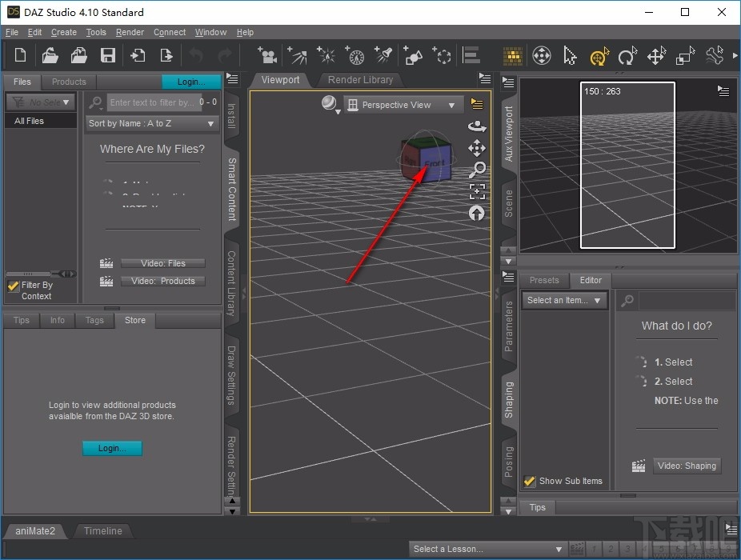Click the viewport orbit control icon
The height and width of the screenshot is (560, 741).
point(476,125)
